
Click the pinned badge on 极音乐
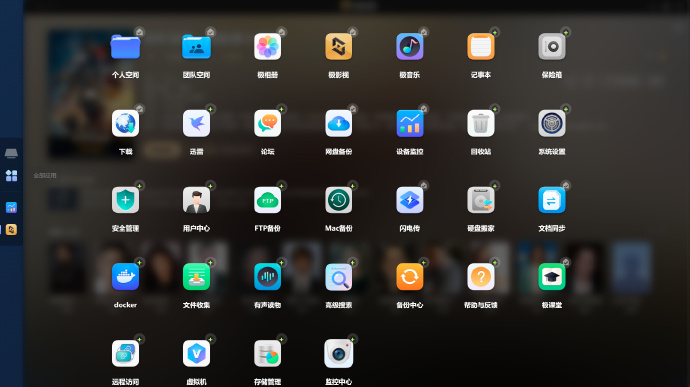(x=424, y=32)
